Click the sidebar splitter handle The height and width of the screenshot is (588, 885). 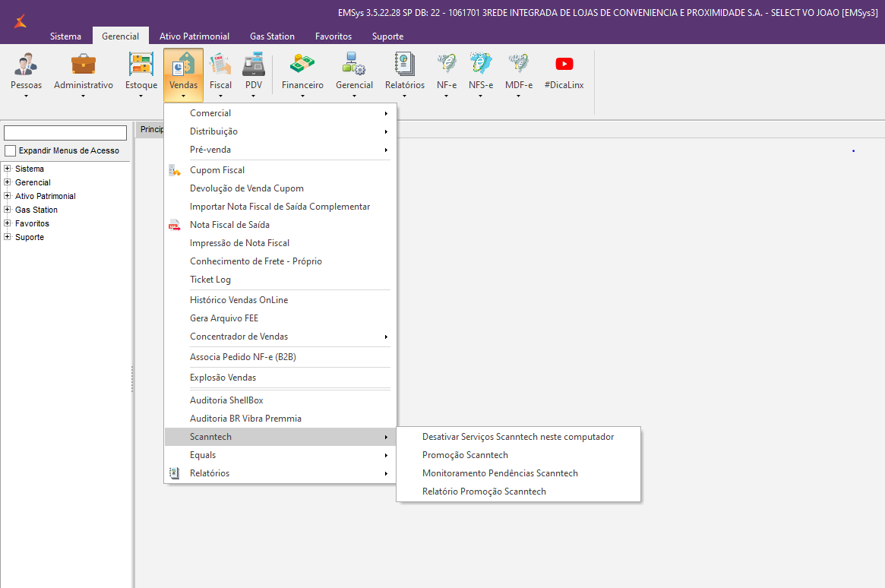click(x=133, y=379)
